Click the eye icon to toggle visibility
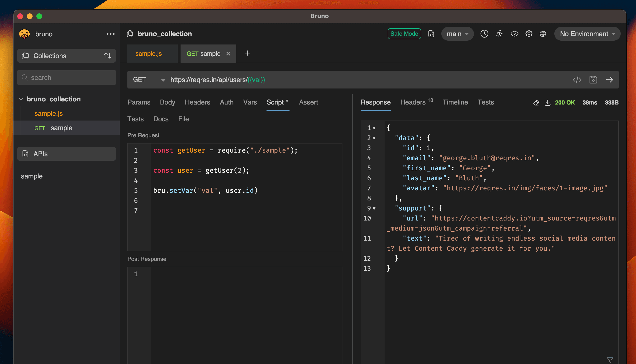This screenshot has height=364, width=636. click(514, 34)
